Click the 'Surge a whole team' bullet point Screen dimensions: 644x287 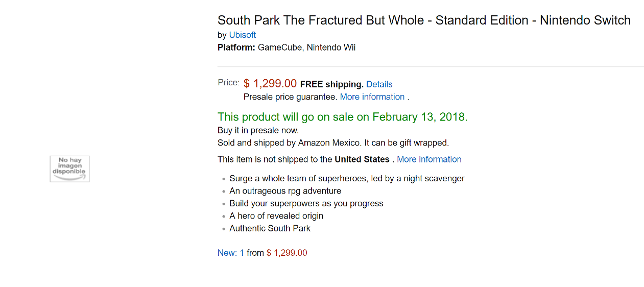347,178
